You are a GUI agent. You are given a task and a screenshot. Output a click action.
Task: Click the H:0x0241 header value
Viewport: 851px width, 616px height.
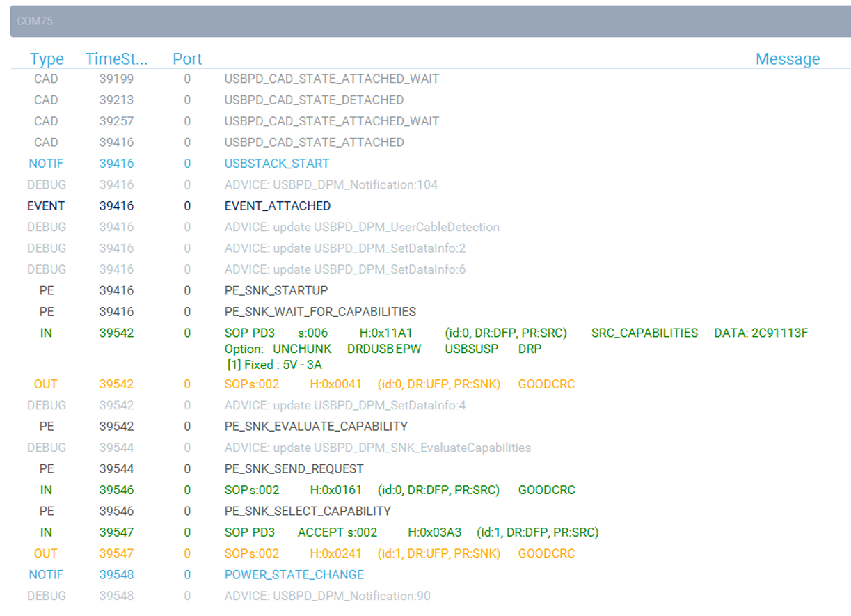(336, 553)
